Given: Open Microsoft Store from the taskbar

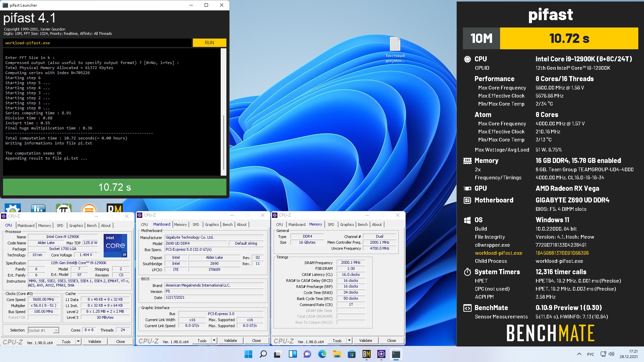Looking at the screenshot, I should pos(352,354).
